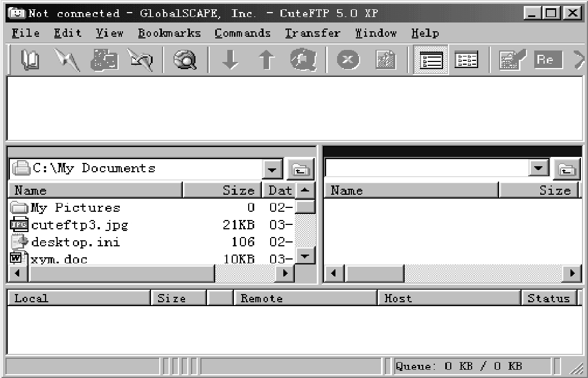Click local list scroll down arrow

tap(305, 256)
